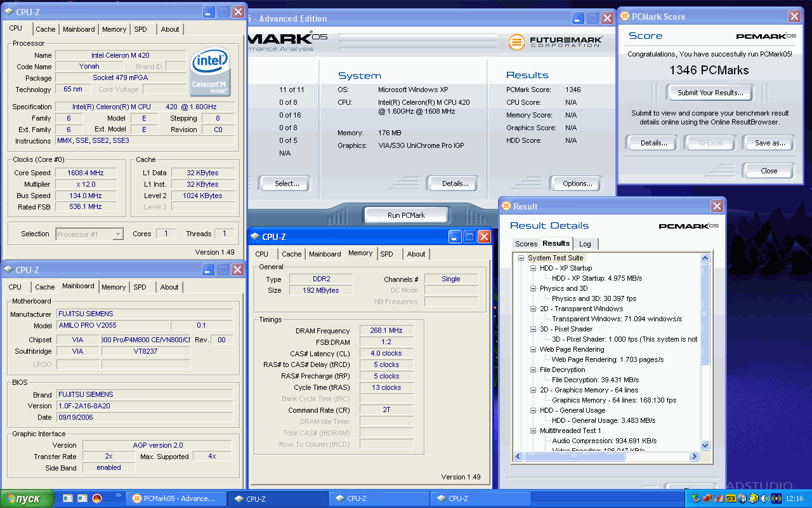Click the volume speaker tray icon
The height and width of the screenshot is (508, 812).
pyautogui.click(x=764, y=498)
